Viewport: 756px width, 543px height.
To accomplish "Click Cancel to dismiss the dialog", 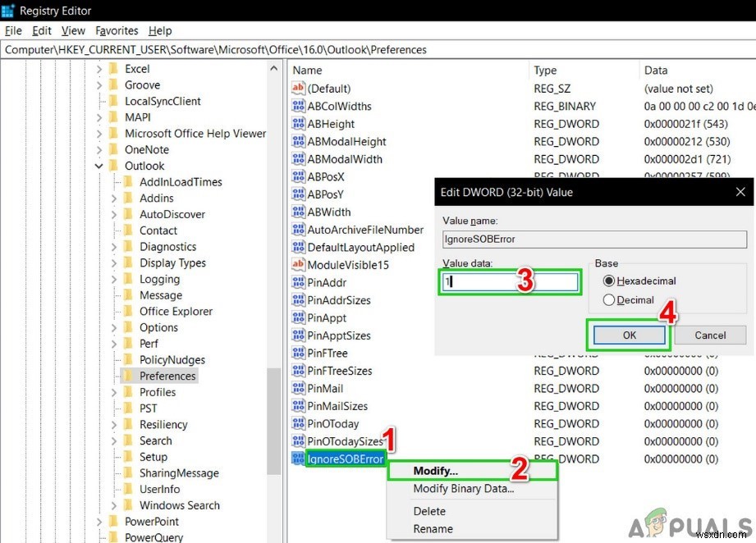I will [709, 335].
